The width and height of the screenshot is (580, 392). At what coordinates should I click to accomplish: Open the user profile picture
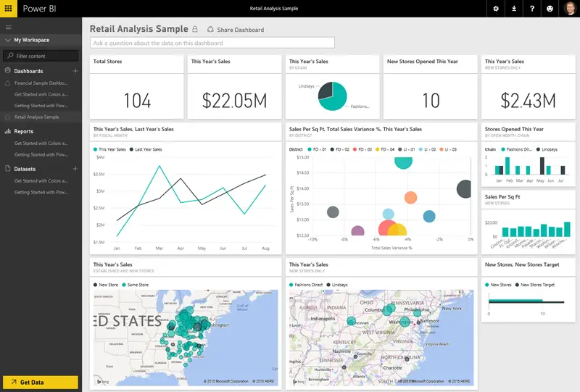(x=570, y=9)
